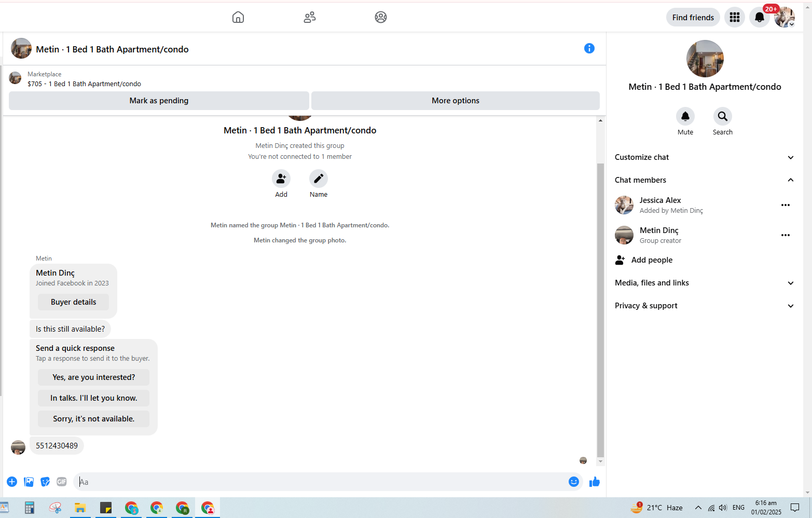Choose a sticker using the sticker icon
This screenshot has height=518, width=812.
coord(46,482)
